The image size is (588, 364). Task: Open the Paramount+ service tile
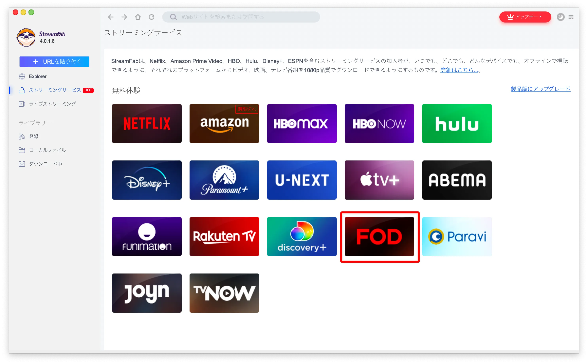pos(224,180)
